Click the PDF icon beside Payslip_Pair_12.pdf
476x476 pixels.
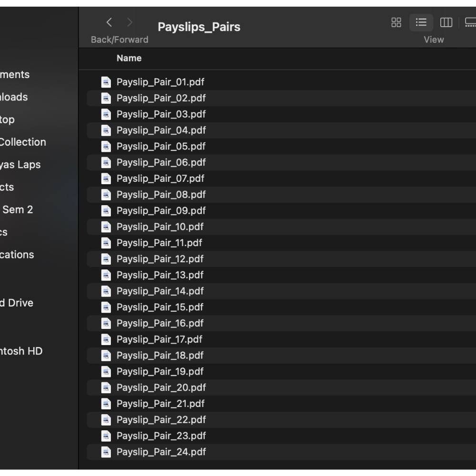[106, 259]
